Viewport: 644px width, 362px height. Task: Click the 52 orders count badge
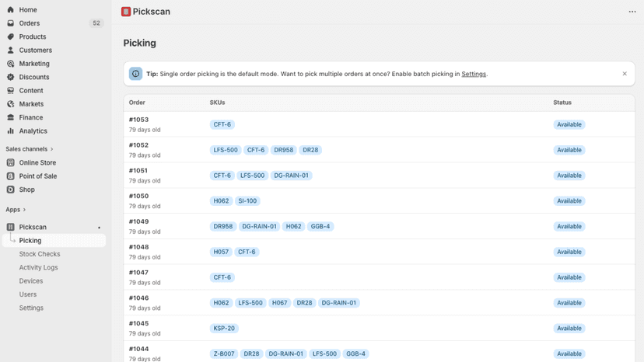96,23
